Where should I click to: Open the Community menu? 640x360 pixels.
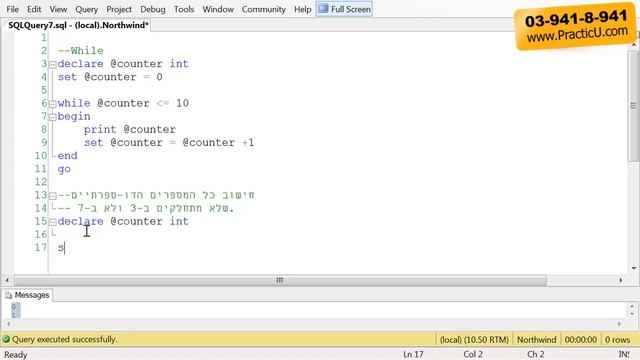264,9
